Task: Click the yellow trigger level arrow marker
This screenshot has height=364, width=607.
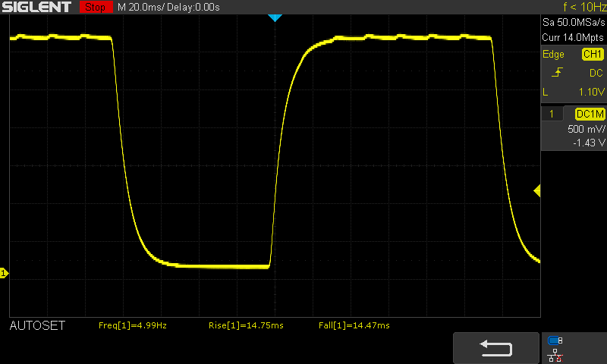Action: [x=537, y=190]
